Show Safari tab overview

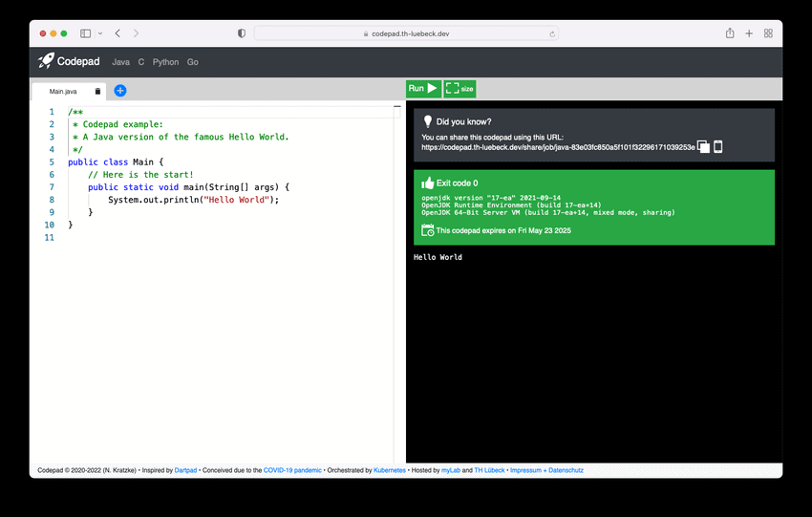click(768, 33)
